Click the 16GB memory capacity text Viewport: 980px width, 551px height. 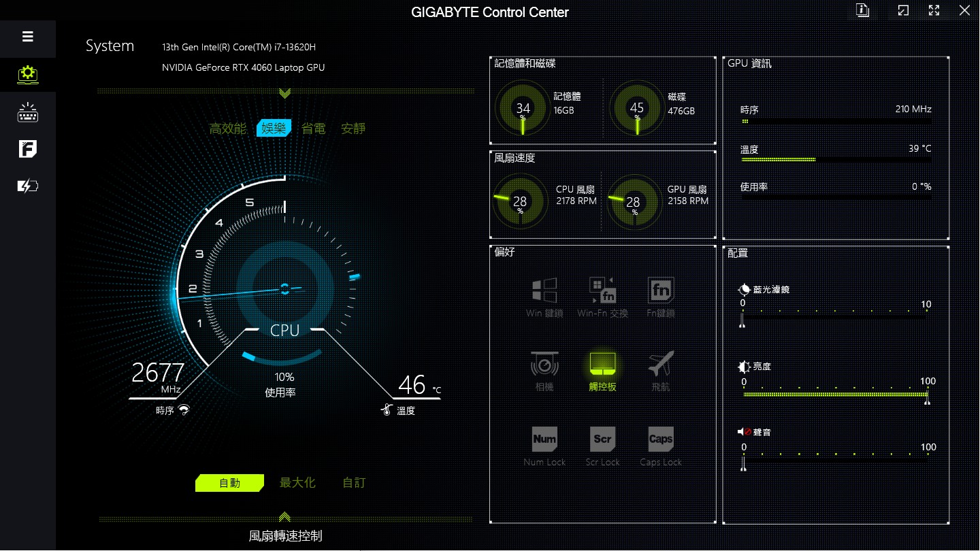[564, 110]
